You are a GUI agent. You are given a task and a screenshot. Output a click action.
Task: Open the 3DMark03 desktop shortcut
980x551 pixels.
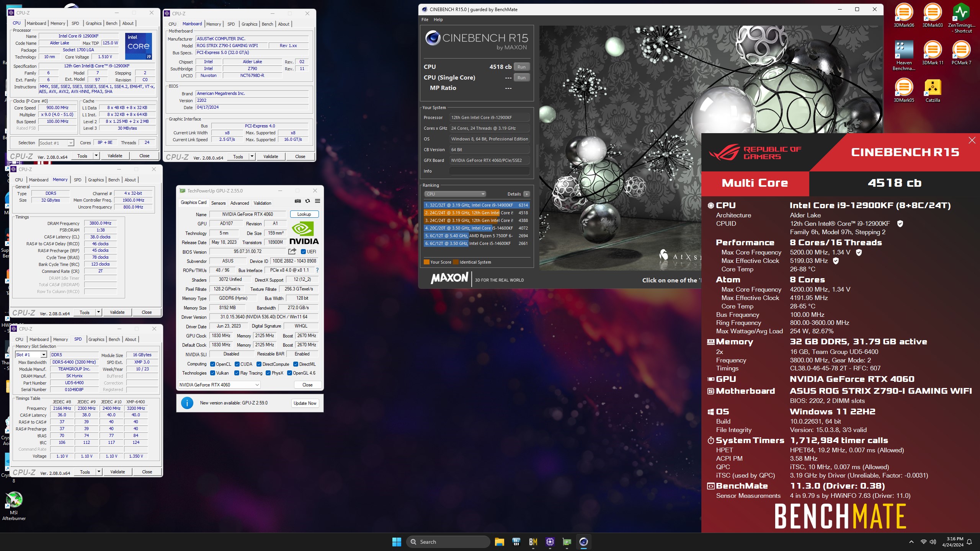tap(933, 15)
